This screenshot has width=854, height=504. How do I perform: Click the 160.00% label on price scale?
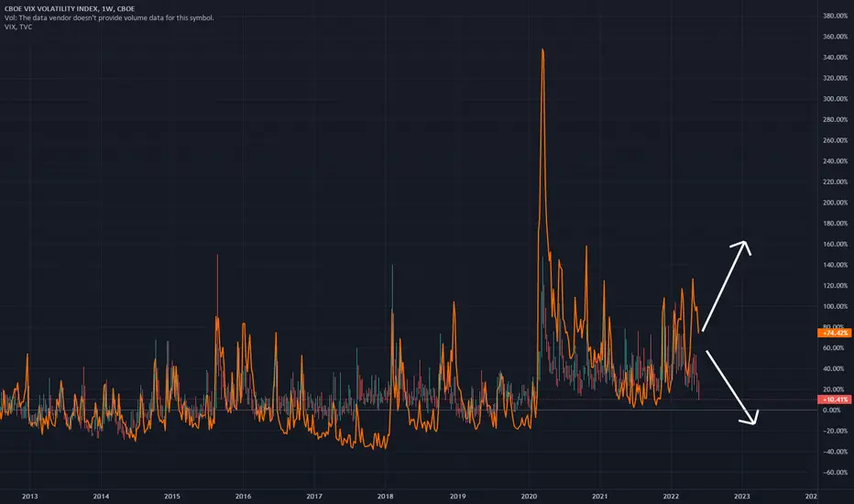point(835,244)
